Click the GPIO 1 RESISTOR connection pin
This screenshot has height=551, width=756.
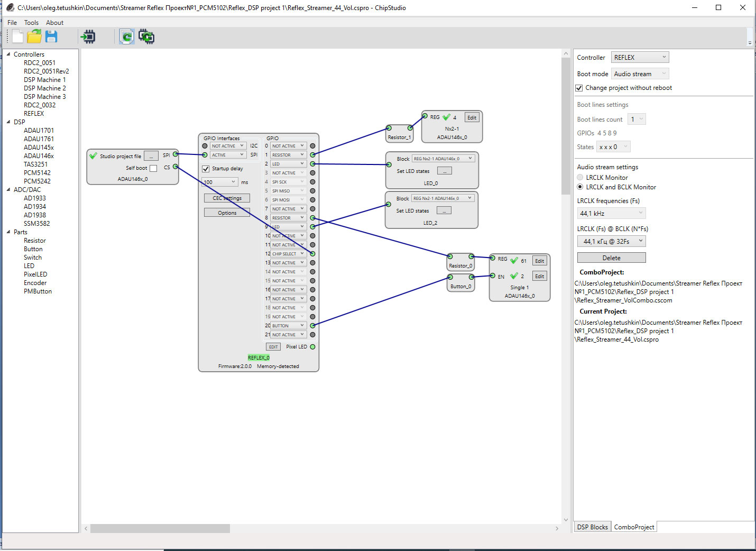pos(312,155)
